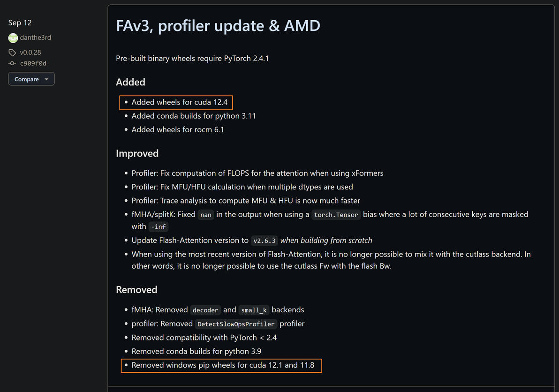
Task: Click the "Improved" section heading
Action: tap(137, 153)
